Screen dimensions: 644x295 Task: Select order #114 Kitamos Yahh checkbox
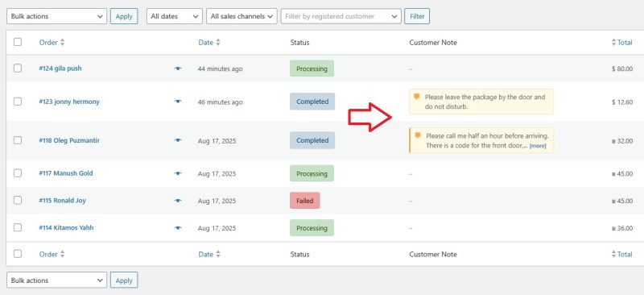(17, 227)
